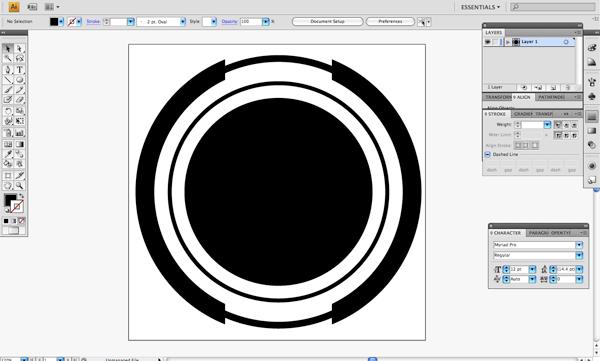
Task: Click the Stroke link in control bar
Action: coord(93,21)
